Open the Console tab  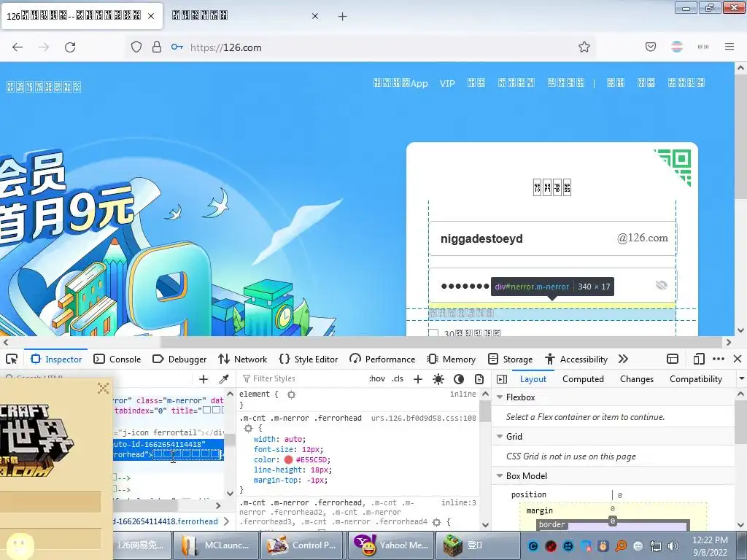click(117, 359)
